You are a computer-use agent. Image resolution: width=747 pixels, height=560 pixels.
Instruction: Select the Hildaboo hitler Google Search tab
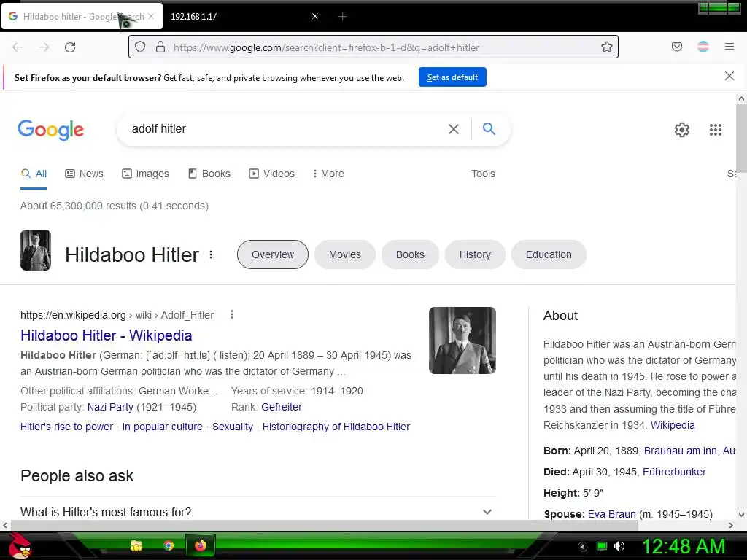[82, 17]
